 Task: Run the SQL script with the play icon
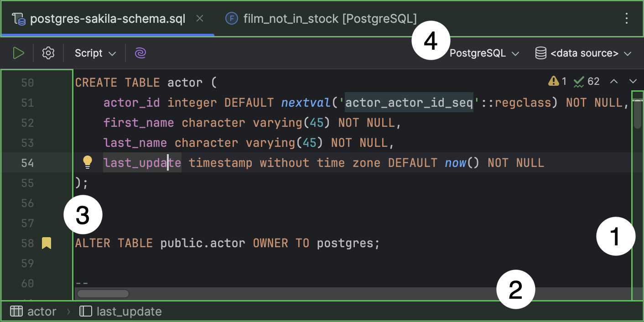point(19,52)
